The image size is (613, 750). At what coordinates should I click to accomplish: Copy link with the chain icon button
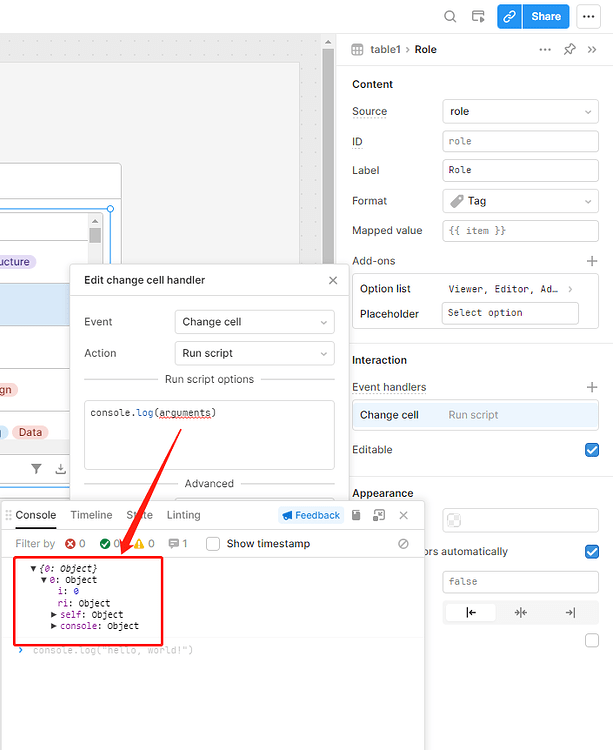click(x=509, y=17)
